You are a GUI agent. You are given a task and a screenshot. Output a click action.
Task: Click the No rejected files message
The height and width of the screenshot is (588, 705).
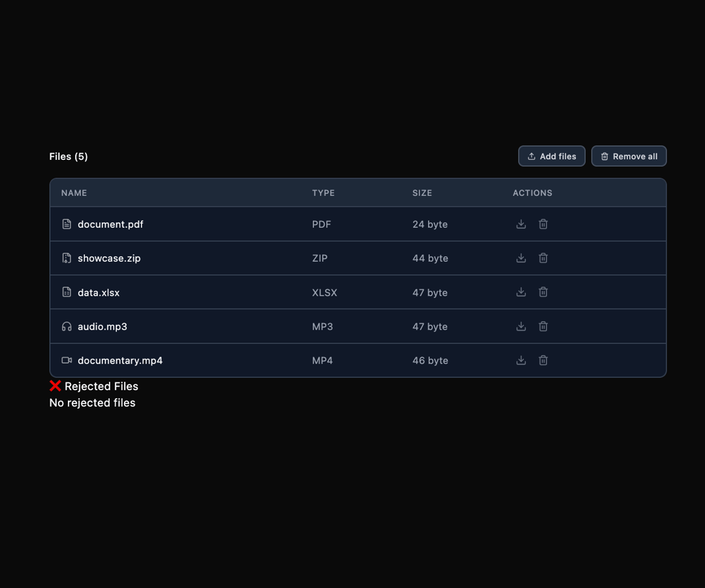(x=92, y=403)
